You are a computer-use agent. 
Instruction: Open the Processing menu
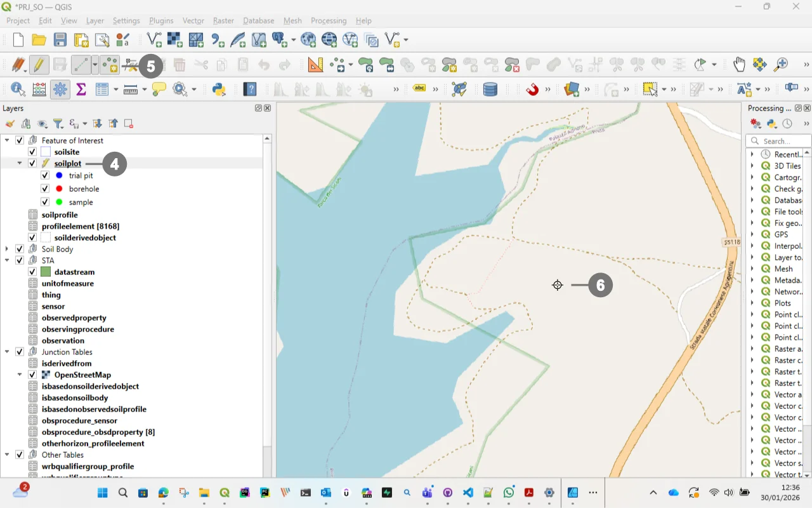(329, 20)
